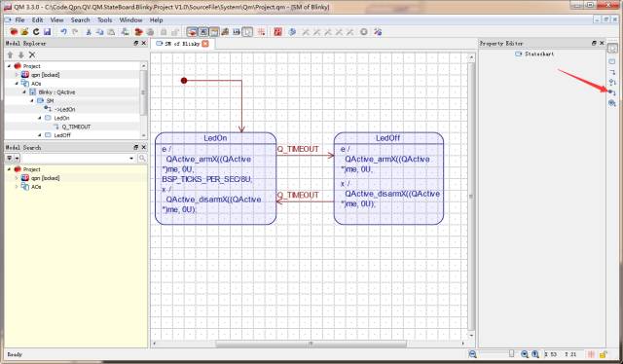The image size is (623, 364).
Task: Select the bottom palette tool under Initial Transition
Action: tap(612, 103)
